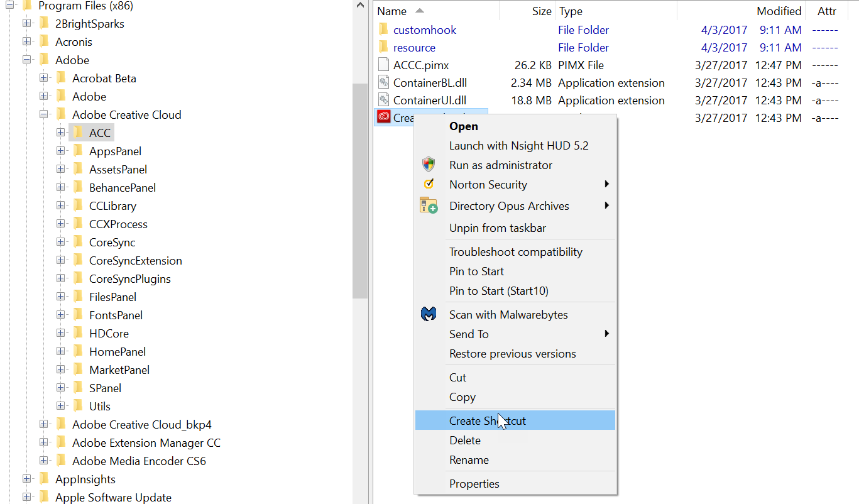The width and height of the screenshot is (859, 504).
Task: Expand the Acrobat Beta tree node
Action: click(44, 78)
